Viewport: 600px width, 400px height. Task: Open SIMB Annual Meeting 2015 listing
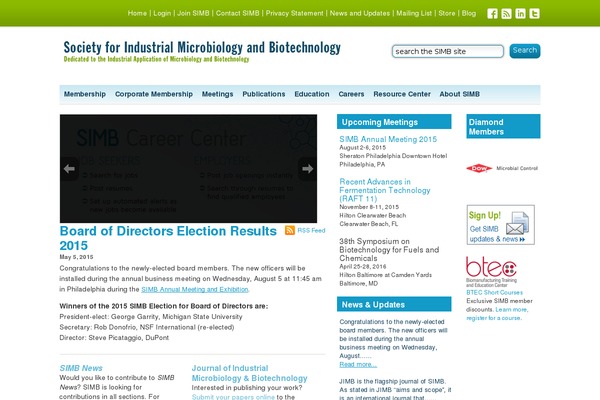[x=388, y=139]
